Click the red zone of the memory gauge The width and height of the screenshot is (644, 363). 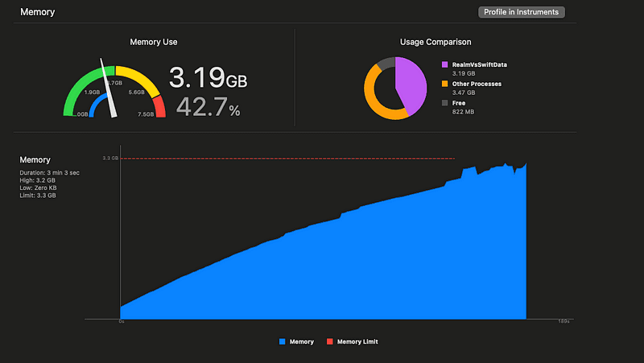click(159, 105)
